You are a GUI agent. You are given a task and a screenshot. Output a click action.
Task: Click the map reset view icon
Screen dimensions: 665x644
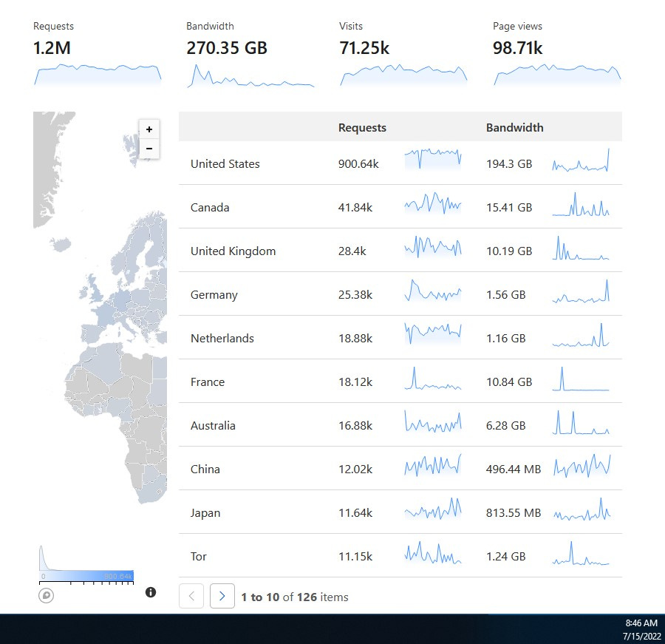tap(47, 595)
